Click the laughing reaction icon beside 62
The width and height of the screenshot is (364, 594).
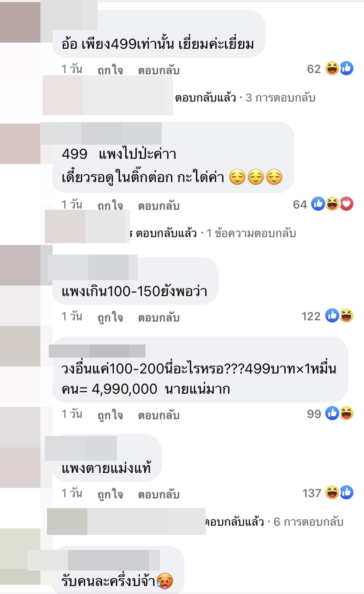pyautogui.click(x=332, y=68)
